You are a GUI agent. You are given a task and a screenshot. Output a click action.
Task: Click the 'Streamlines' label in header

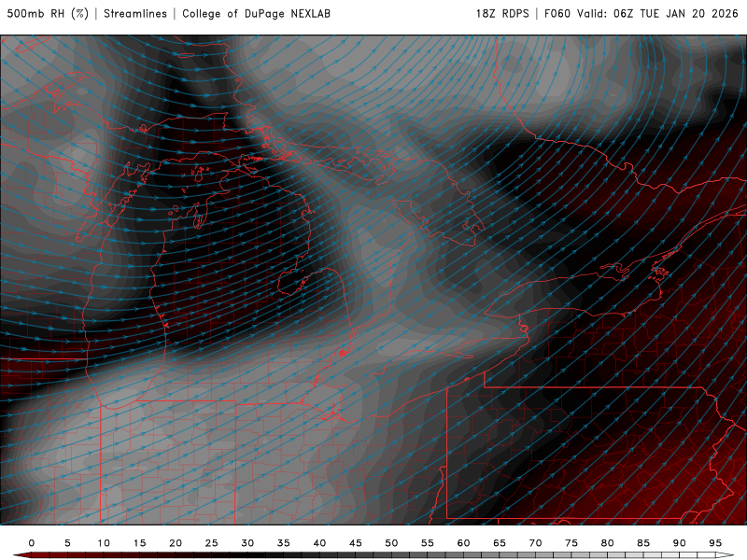pos(135,14)
